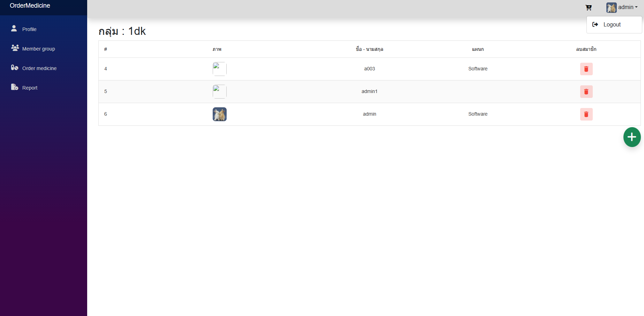Delete member admin1 with the trash button

[586, 92]
